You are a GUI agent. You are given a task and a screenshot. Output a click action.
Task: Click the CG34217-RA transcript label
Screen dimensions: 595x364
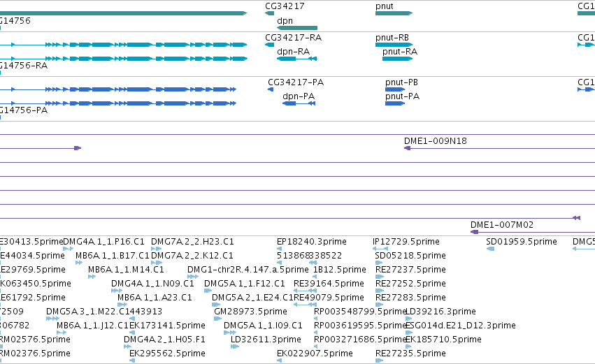coord(293,38)
